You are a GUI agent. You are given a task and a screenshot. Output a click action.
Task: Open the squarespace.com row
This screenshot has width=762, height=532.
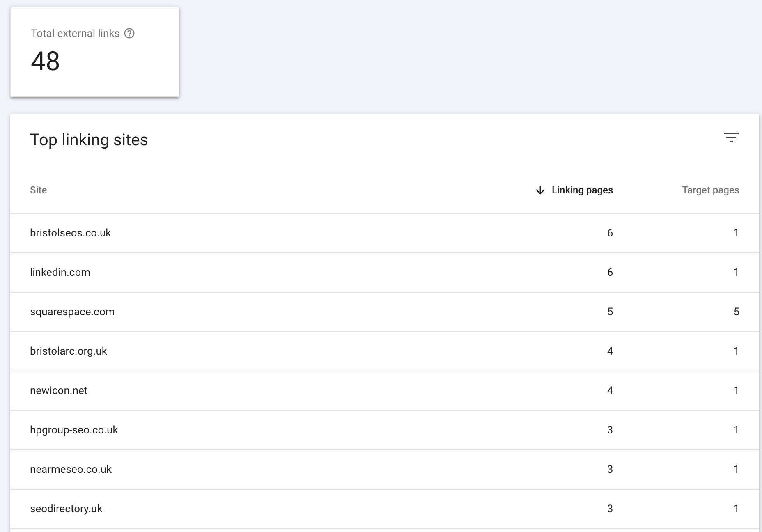[x=384, y=312]
